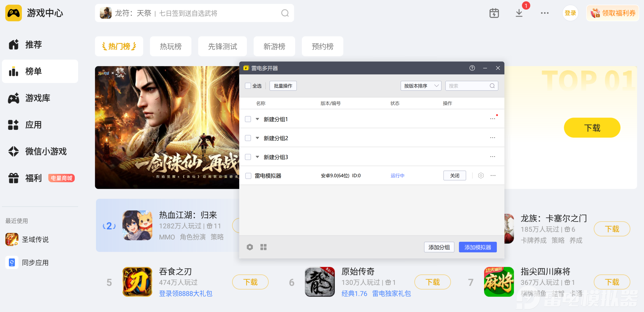Open top-bar three-dot more menu
644x312 pixels.
[545, 13]
